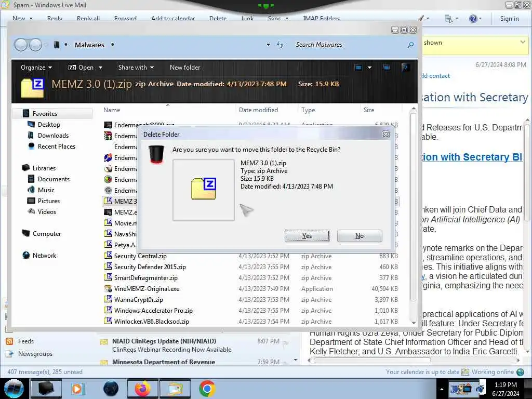
Task: Open Minnesota Department of Revenue email
Action: [x=193, y=362]
